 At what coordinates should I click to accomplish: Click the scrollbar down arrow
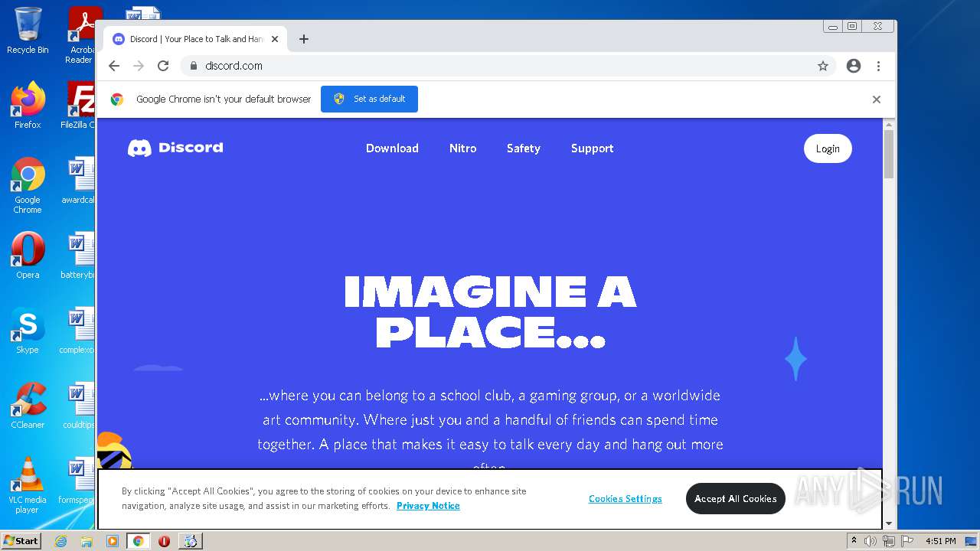(x=889, y=524)
